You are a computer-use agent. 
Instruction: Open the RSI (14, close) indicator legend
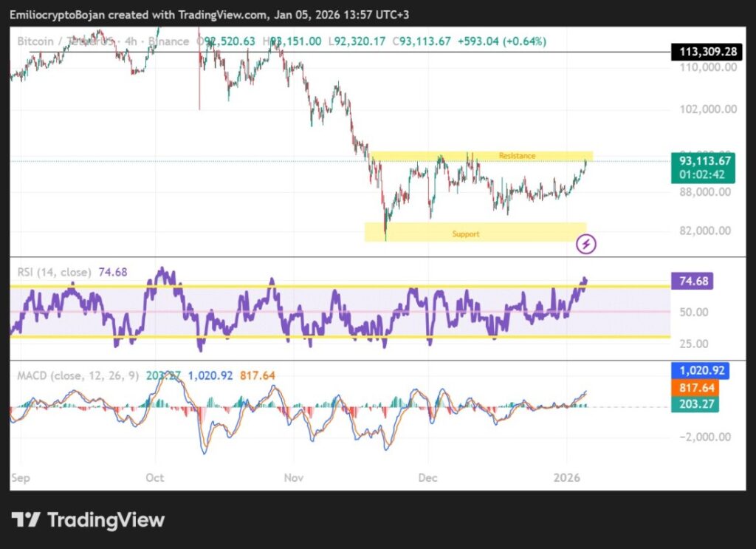(x=54, y=273)
